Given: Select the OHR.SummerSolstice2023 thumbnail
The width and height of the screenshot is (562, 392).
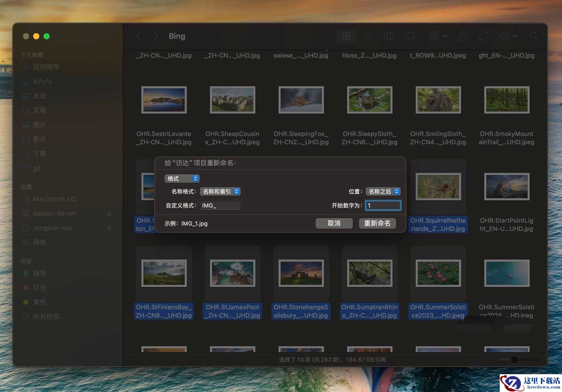Looking at the screenshot, I should coord(438,273).
